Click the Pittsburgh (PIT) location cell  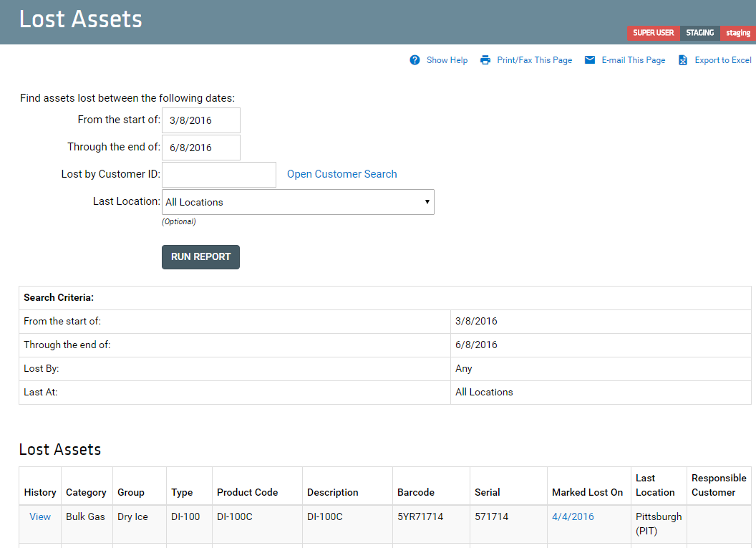click(x=659, y=524)
